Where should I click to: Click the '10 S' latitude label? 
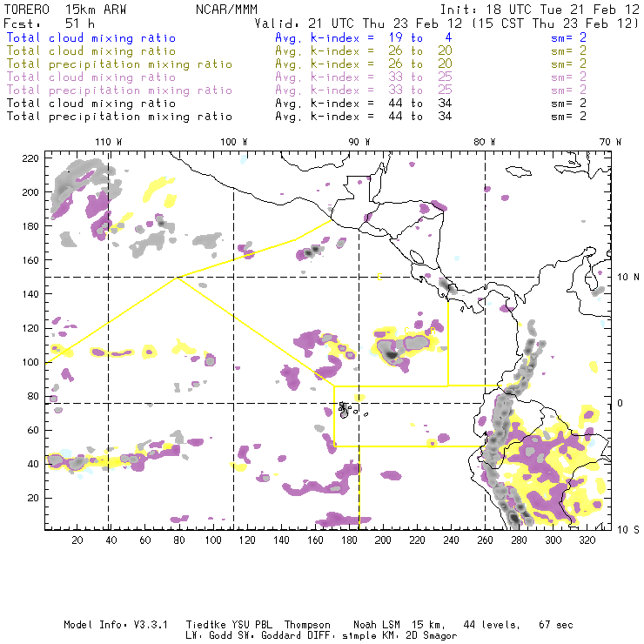tap(628, 530)
